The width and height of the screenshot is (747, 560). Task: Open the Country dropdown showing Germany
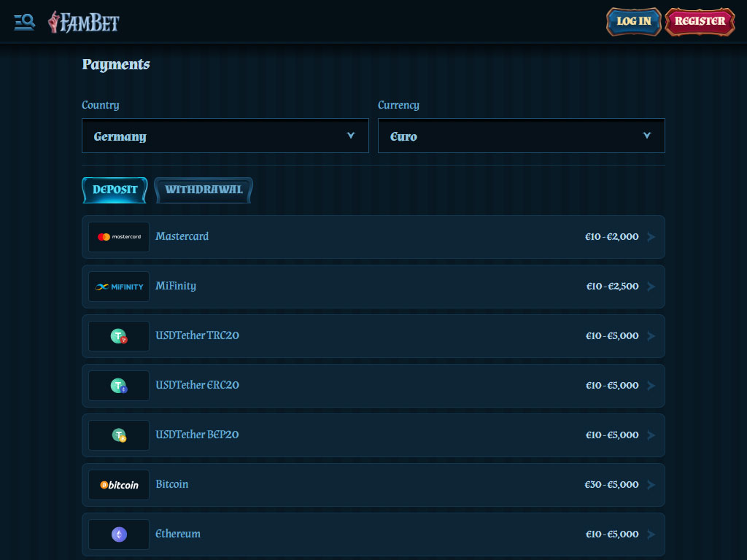(225, 136)
